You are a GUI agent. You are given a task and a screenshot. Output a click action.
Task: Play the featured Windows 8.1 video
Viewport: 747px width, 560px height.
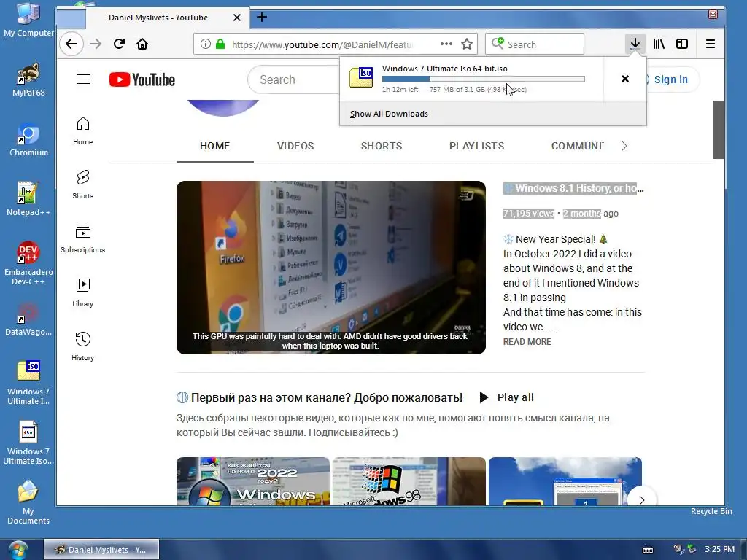[331, 267]
